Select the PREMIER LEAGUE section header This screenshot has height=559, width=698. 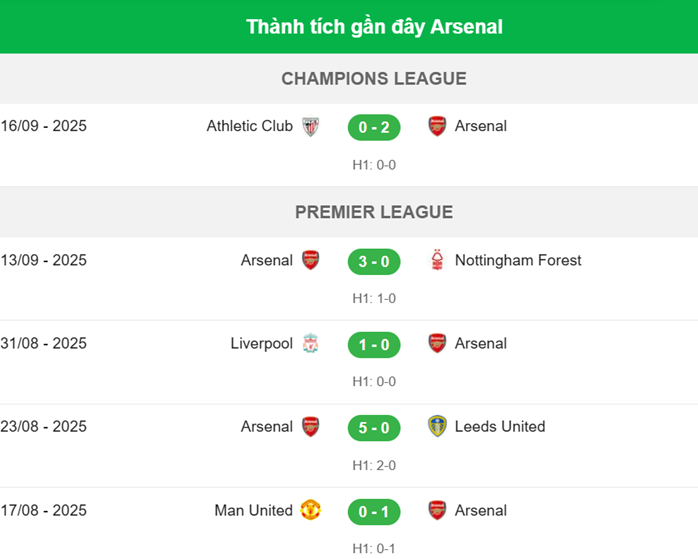point(374,212)
